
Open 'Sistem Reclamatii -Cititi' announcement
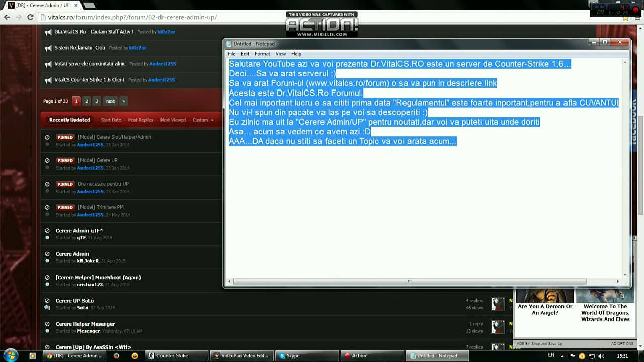pyautogui.click(x=79, y=48)
